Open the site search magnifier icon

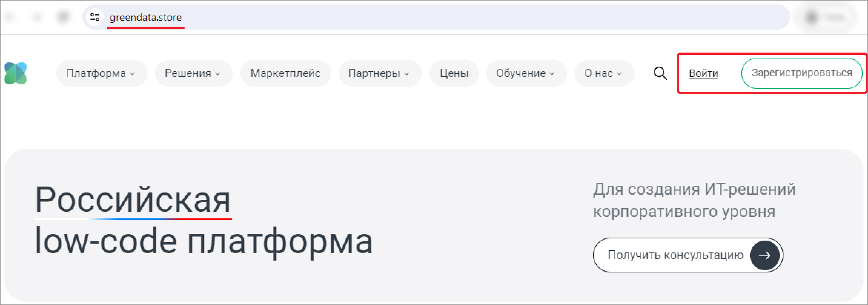[660, 73]
